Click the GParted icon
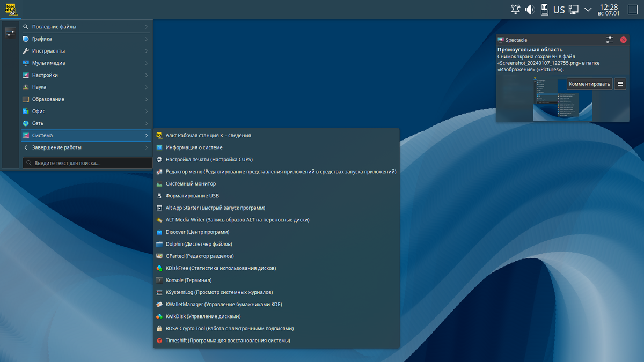This screenshot has width=644, height=362. (x=159, y=256)
